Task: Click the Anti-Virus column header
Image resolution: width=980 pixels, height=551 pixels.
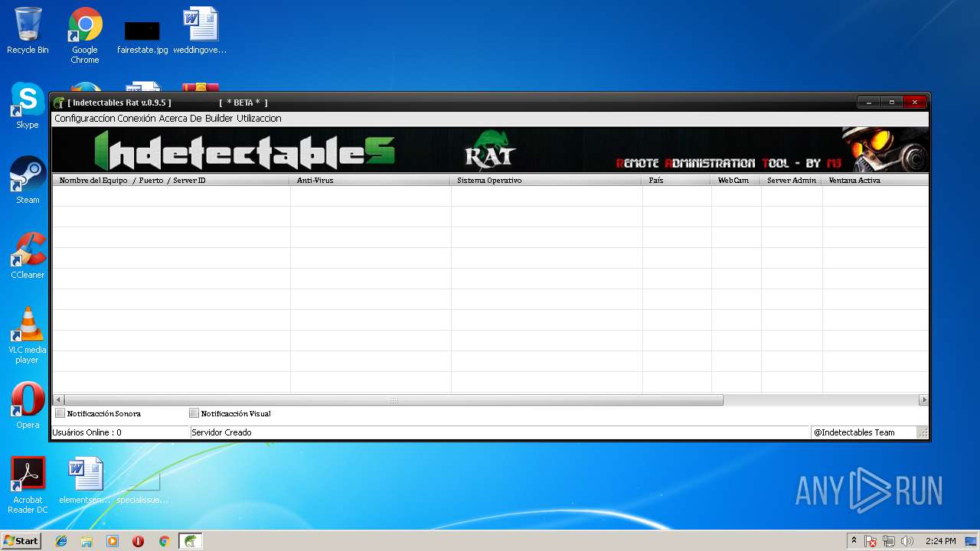Action: click(x=371, y=181)
